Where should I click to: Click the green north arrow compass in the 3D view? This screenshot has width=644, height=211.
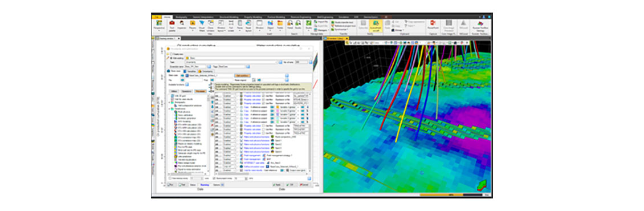482,186
